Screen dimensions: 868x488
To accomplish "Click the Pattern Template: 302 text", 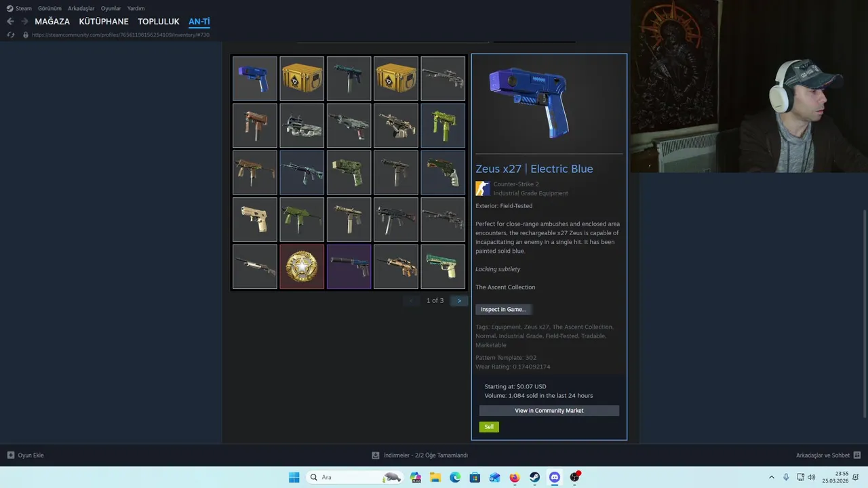I will [x=506, y=358].
